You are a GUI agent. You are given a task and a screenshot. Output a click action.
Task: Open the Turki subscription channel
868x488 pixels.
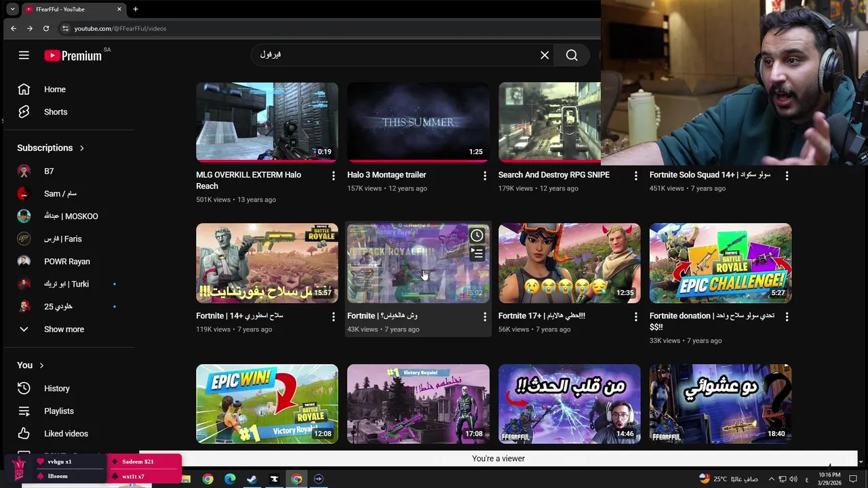[68, 284]
